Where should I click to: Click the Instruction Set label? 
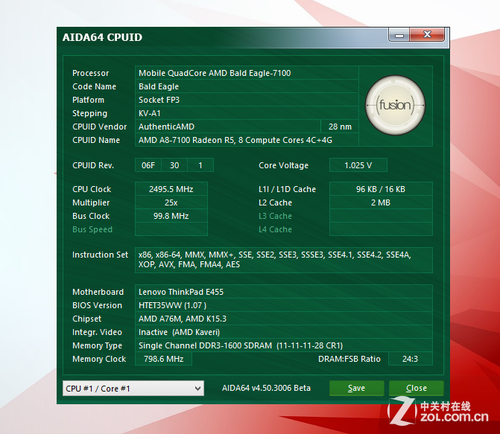tap(100, 255)
